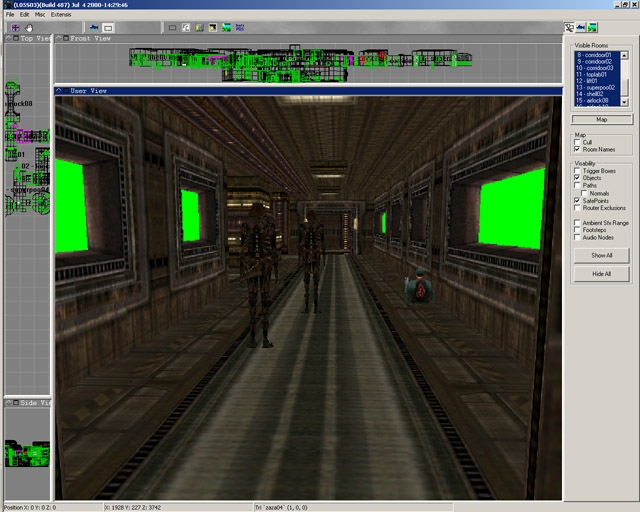The width and height of the screenshot is (640, 512).
Task: Select room 10 - corridoor03 in list
Action: [597, 68]
